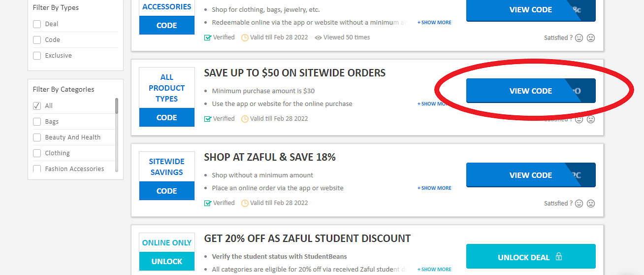Expand Show More on student discount deal
The width and height of the screenshot is (644, 275).
pyautogui.click(x=434, y=270)
